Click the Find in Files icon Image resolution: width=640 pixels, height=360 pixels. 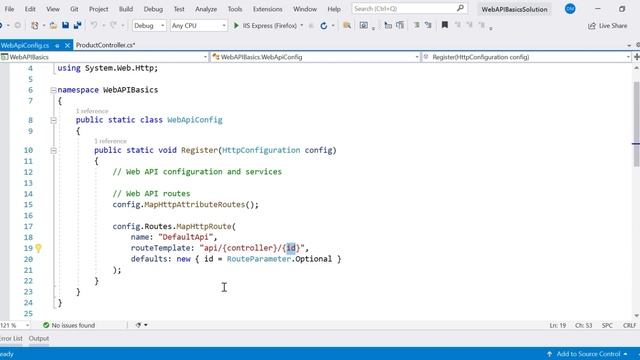click(347, 25)
